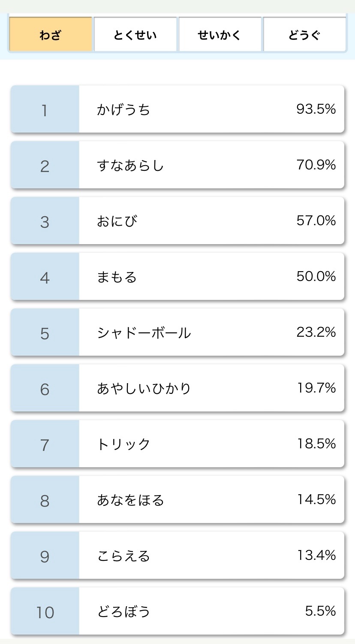
Task: Tap the おにび list item
Action: point(177,221)
